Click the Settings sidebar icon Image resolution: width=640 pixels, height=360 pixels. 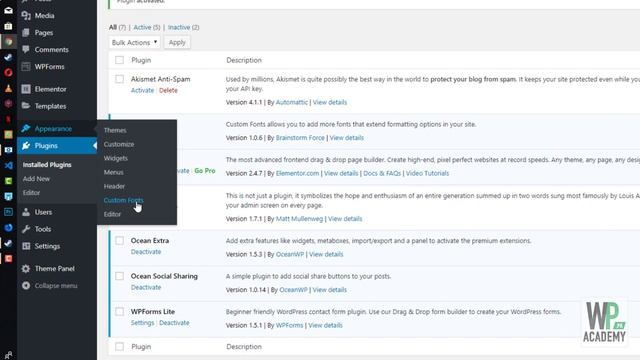pyautogui.click(x=26, y=246)
